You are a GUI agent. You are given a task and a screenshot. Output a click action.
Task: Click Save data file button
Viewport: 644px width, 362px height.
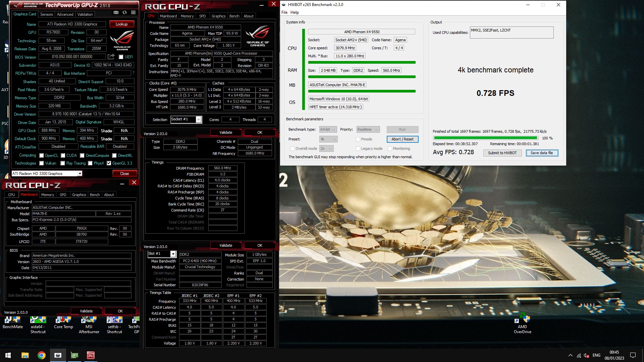(542, 153)
